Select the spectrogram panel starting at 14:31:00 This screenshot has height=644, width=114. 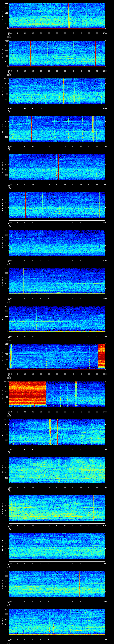[57, 584]
